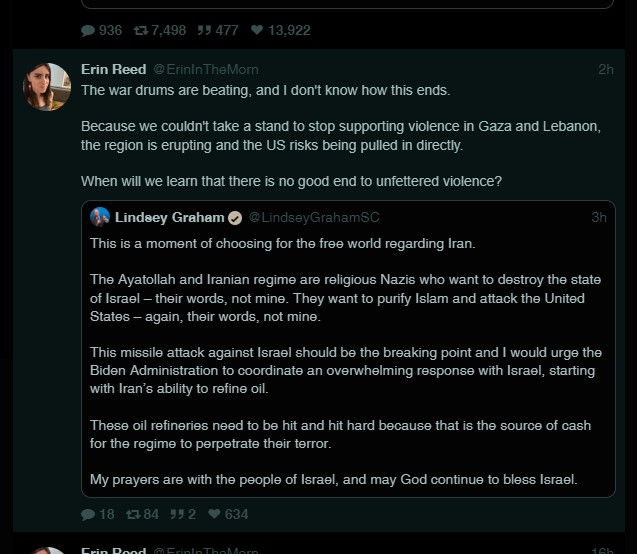Like the tweet with 634 likes

(x=214, y=514)
